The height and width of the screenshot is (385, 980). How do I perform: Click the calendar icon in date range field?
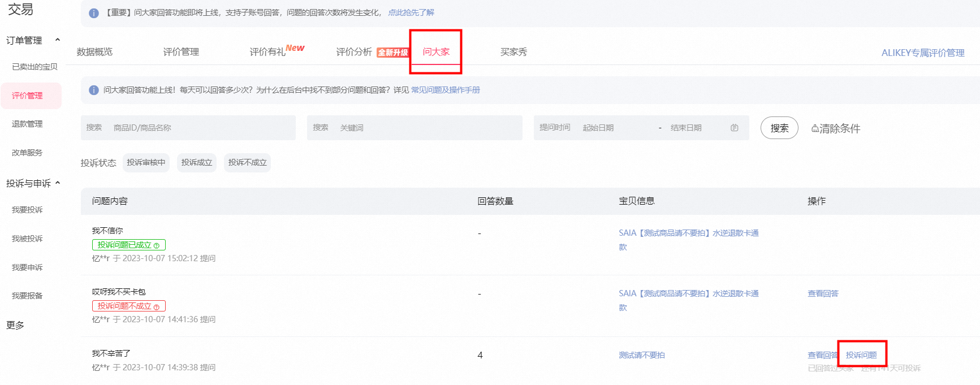pos(734,128)
